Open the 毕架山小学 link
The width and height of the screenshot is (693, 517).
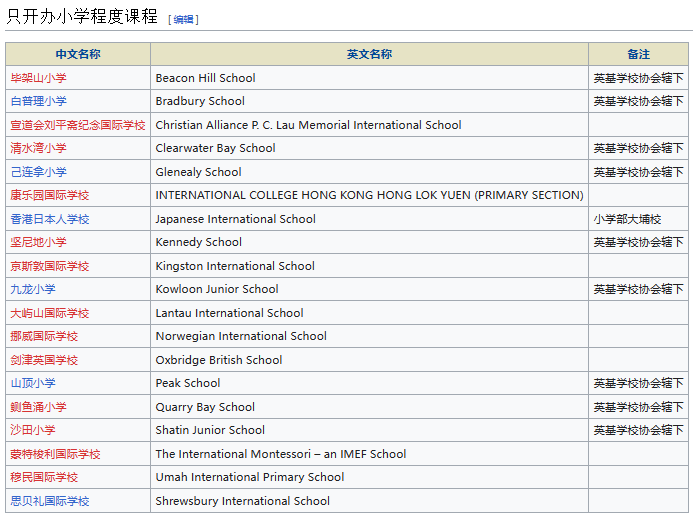(38, 78)
